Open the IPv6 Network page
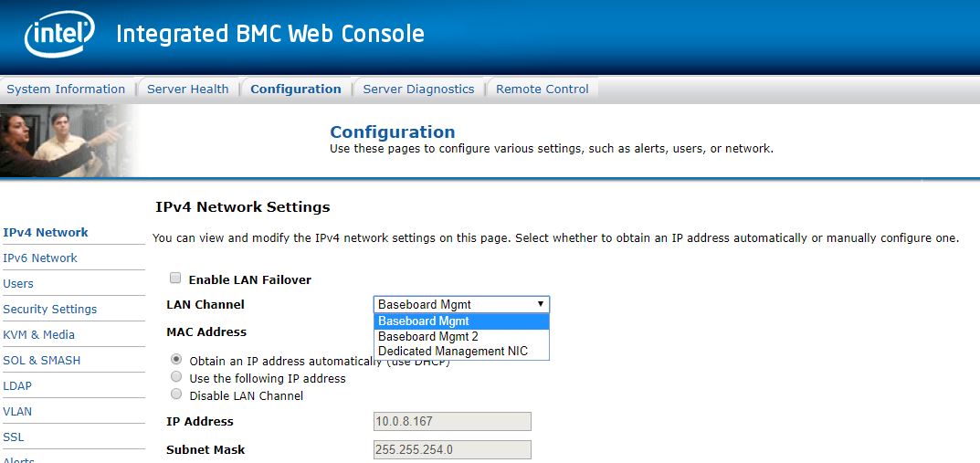This screenshot has width=980, height=463. (x=40, y=258)
